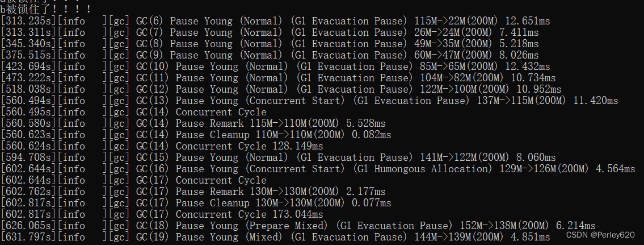Click the first GC(14) Concurrent Cycle line
The image size is (644, 245).
point(133,112)
